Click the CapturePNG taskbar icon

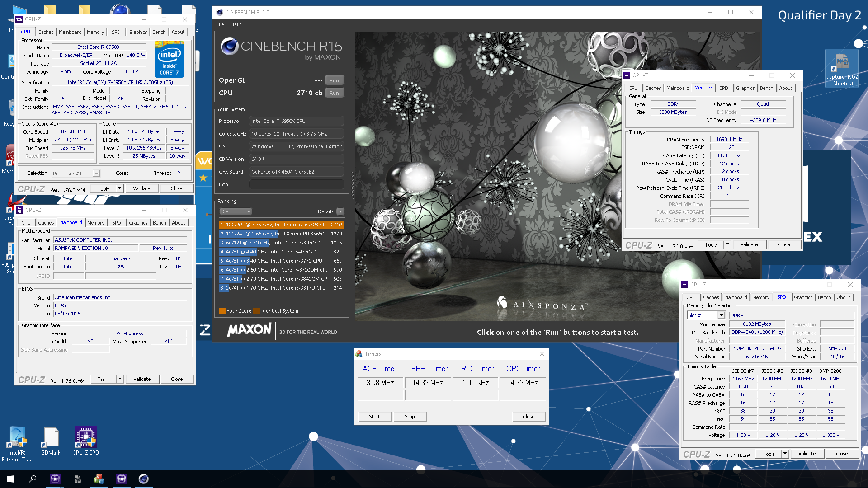click(x=77, y=479)
